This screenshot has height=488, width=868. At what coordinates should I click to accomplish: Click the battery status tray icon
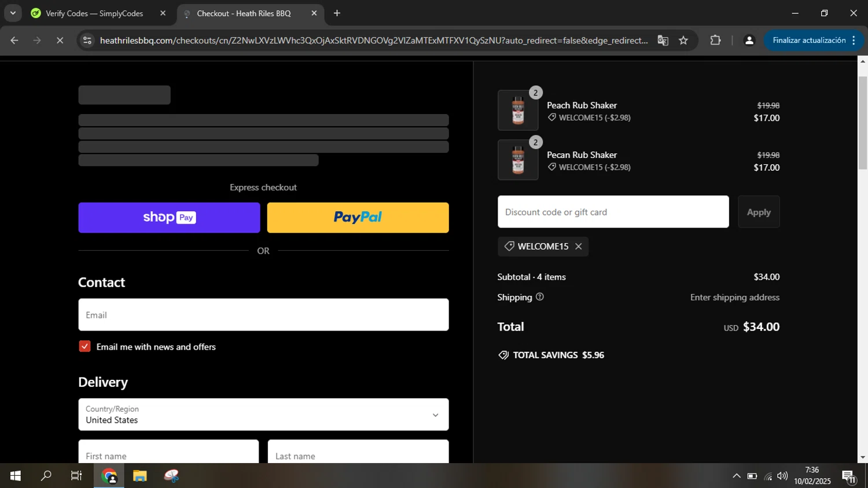coord(752,476)
